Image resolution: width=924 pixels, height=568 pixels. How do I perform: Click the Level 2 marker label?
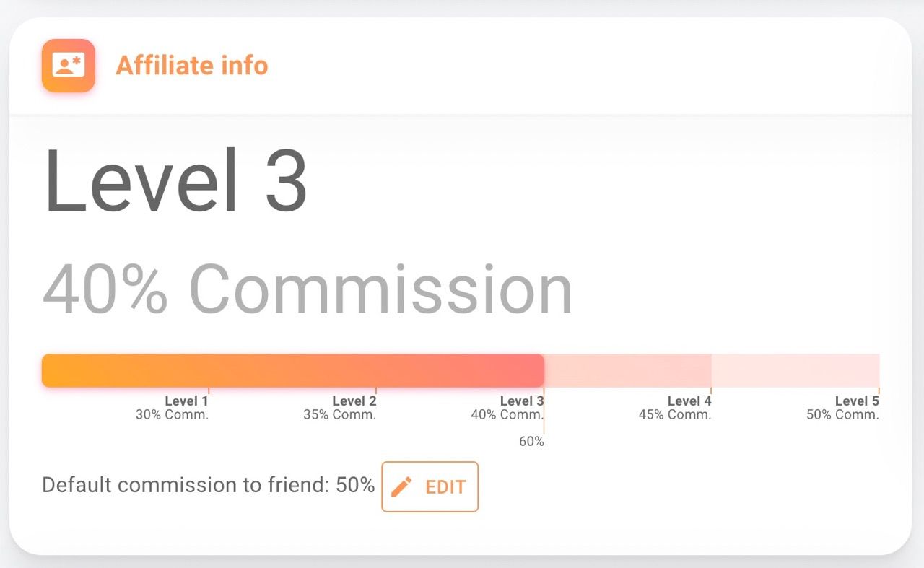click(354, 401)
